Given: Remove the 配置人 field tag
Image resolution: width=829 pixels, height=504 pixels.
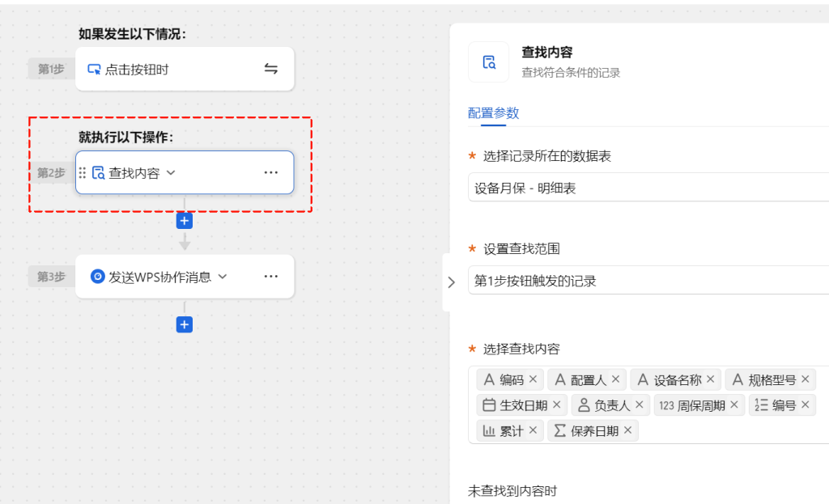Looking at the screenshot, I should pyautogui.click(x=615, y=379).
